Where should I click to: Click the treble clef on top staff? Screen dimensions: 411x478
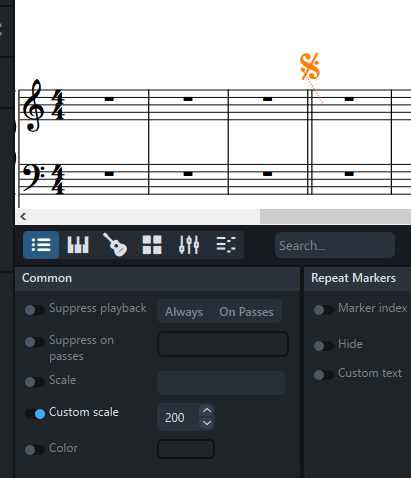33,106
